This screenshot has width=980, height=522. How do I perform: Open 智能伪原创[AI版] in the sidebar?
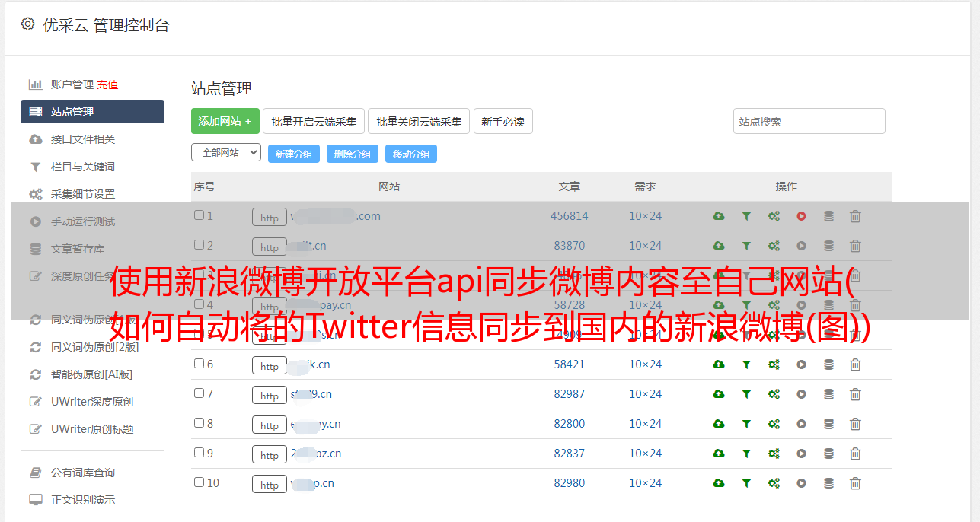pos(92,374)
